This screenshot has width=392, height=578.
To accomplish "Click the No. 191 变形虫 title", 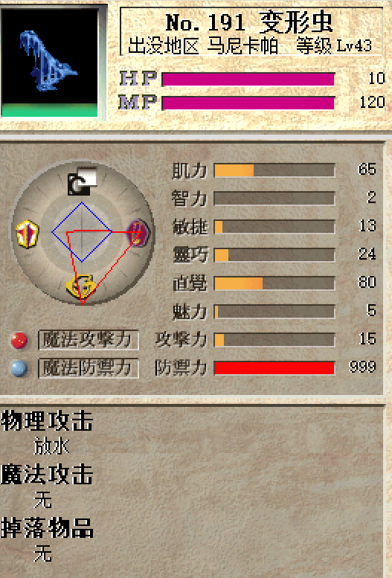I will (249, 22).
